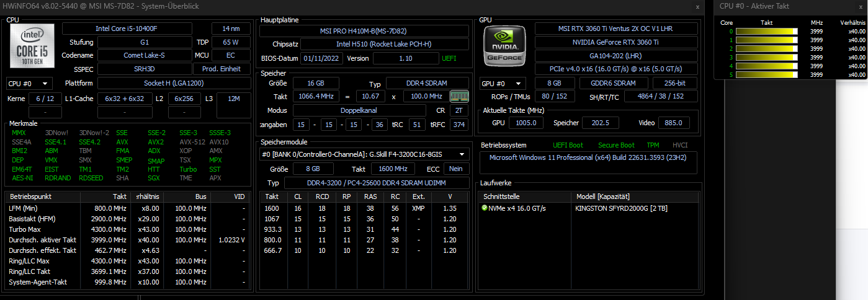Click the green status icon beside NVMe x4
The image size is (868, 300).
[x=485, y=208]
